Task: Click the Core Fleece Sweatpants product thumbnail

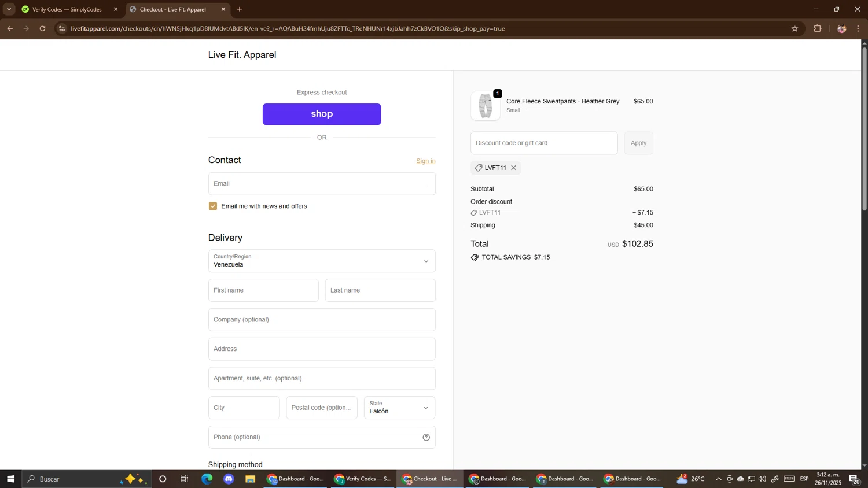Action: coord(486,106)
